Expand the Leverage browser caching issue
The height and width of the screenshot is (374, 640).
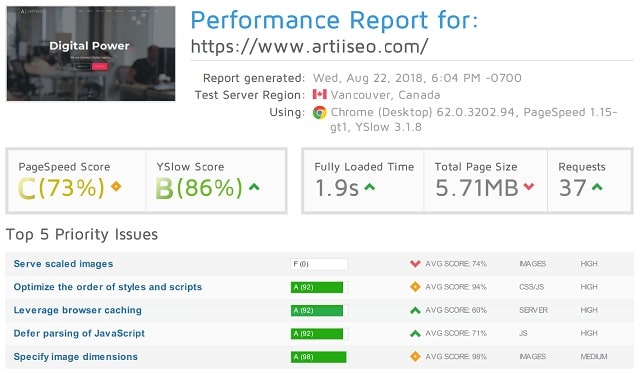tap(78, 310)
